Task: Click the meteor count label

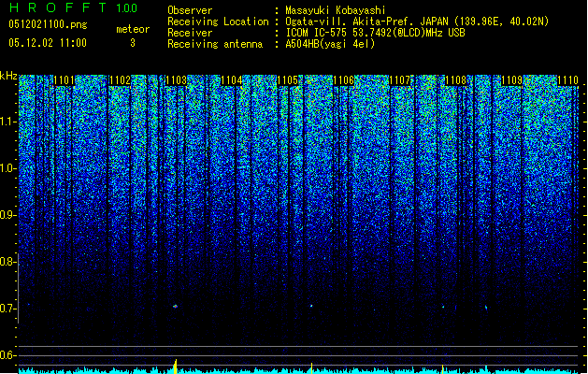Action: pyautogui.click(x=133, y=29)
